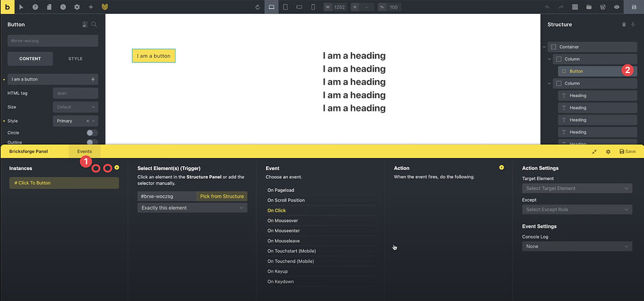The width and height of the screenshot is (644, 301).
Task: Click the Pick from Structure button
Action: (221, 196)
